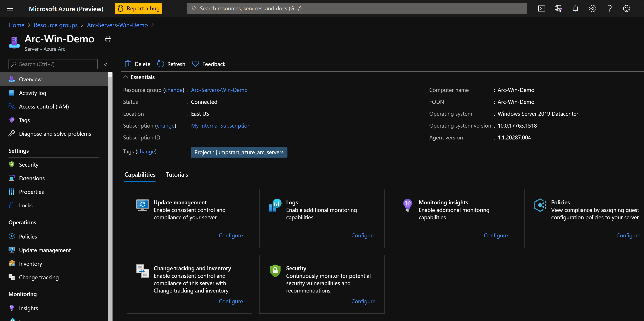Open the directory and subscription filter
Screen dimensions: 644x321
click(558, 8)
